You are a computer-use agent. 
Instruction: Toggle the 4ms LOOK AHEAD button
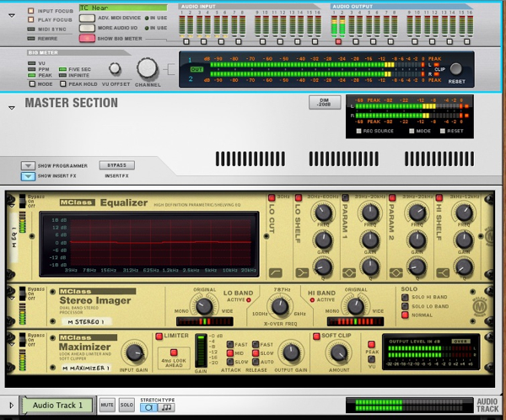point(174,353)
